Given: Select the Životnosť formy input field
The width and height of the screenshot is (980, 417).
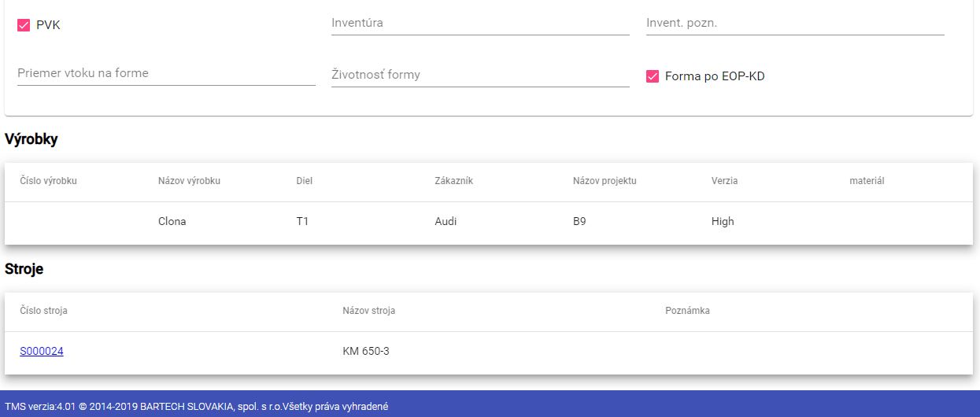Looking at the screenshot, I should (x=480, y=75).
